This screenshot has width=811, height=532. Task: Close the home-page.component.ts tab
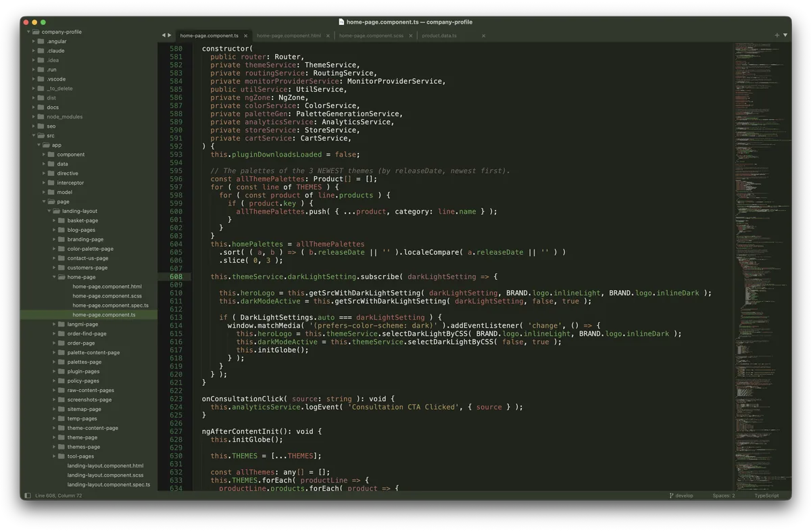click(x=245, y=36)
